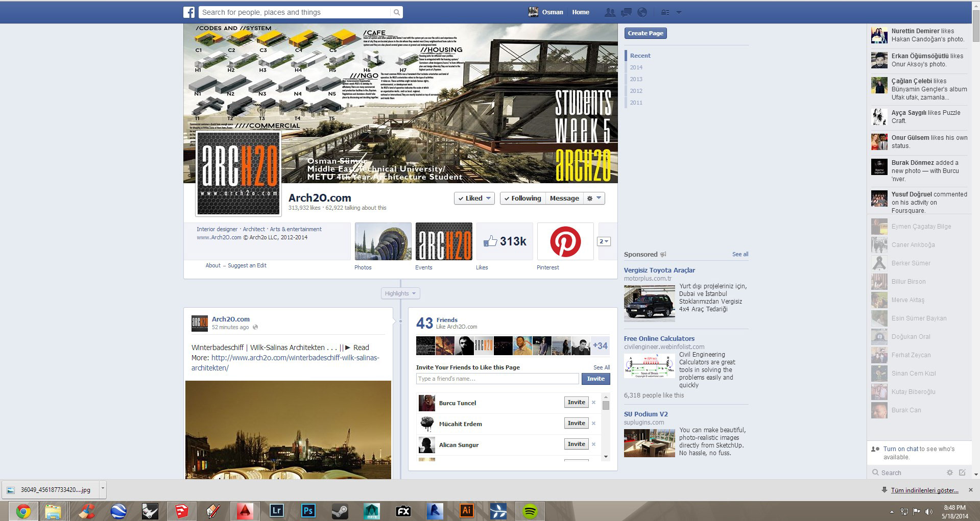Viewport: 980px width, 521px height.
Task: Open the downloaded jpg file options arrow
Action: click(103, 489)
